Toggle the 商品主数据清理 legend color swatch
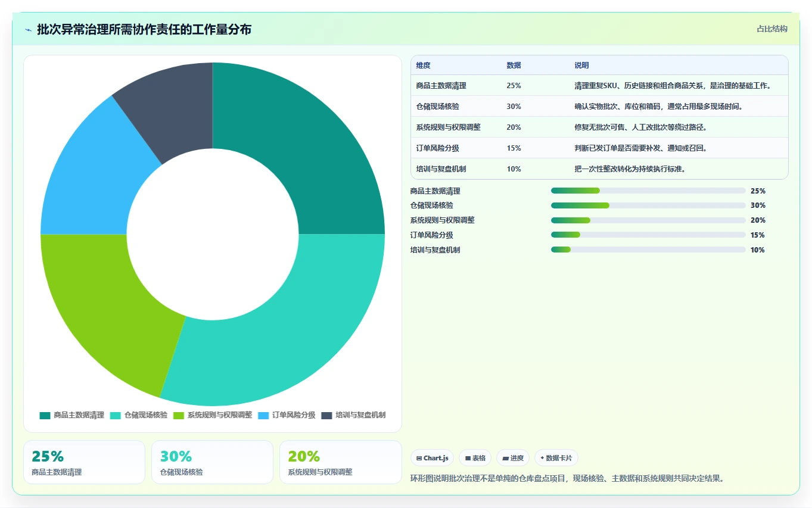 [45, 415]
